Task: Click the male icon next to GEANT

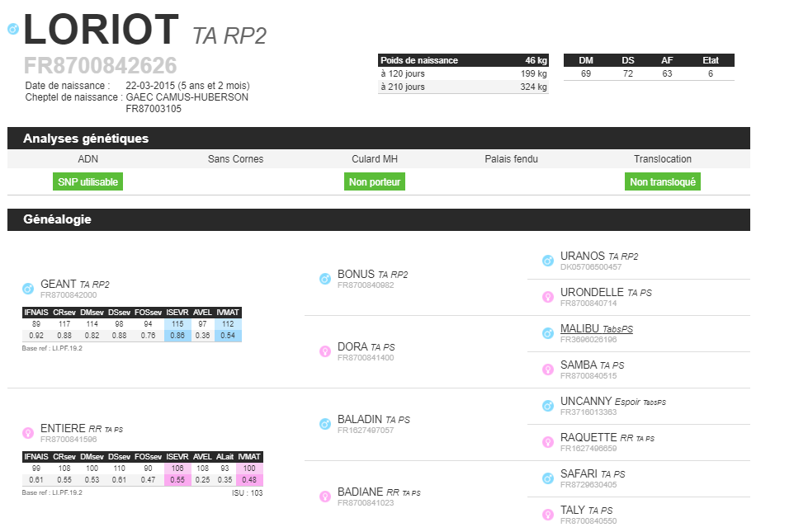Action: click(x=28, y=289)
